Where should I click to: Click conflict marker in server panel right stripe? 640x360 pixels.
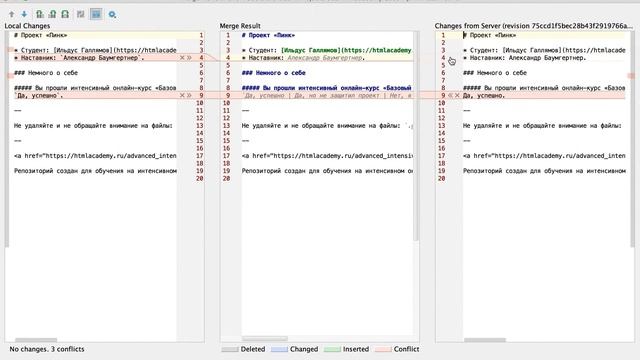point(631,76)
